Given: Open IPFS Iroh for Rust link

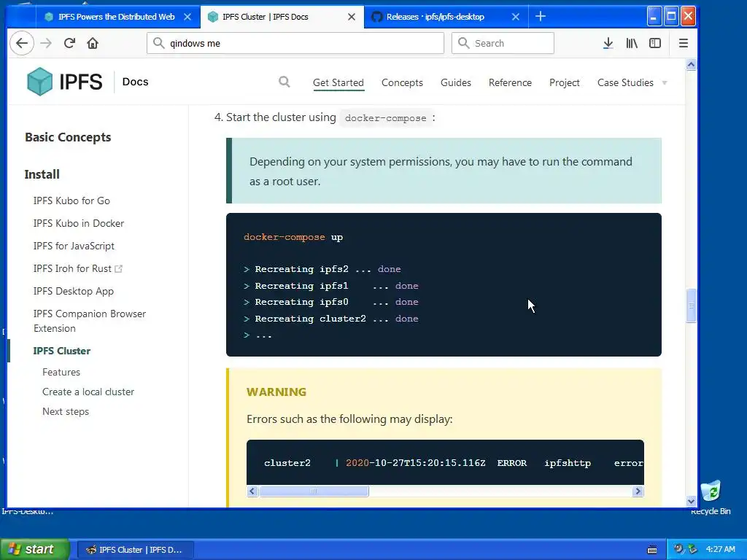Looking at the screenshot, I should 72,268.
